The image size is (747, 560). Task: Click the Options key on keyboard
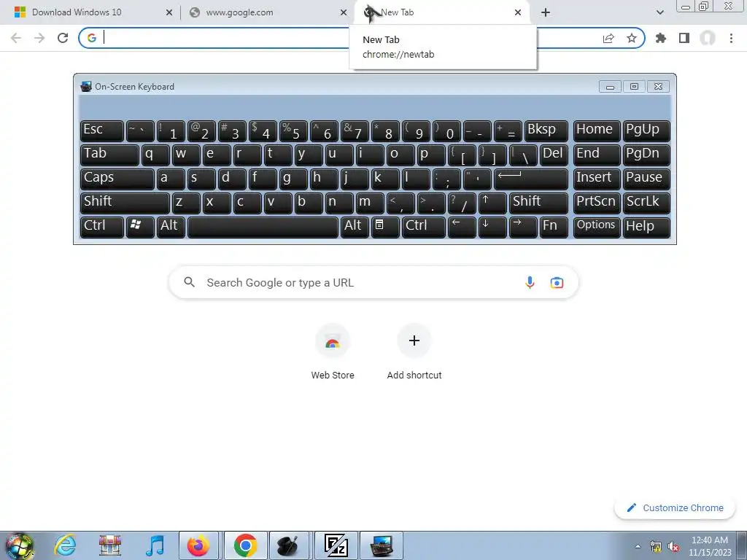597,227
